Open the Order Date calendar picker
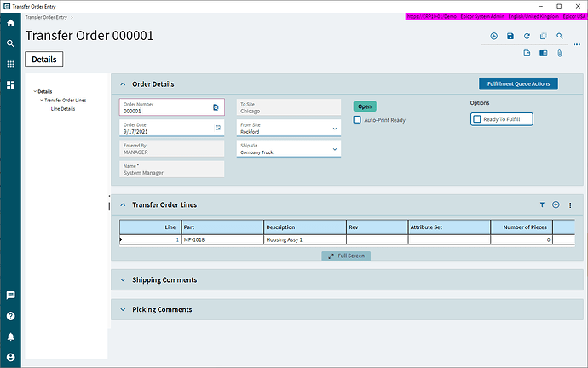Viewport: 588px width, 368px height. (x=218, y=128)
